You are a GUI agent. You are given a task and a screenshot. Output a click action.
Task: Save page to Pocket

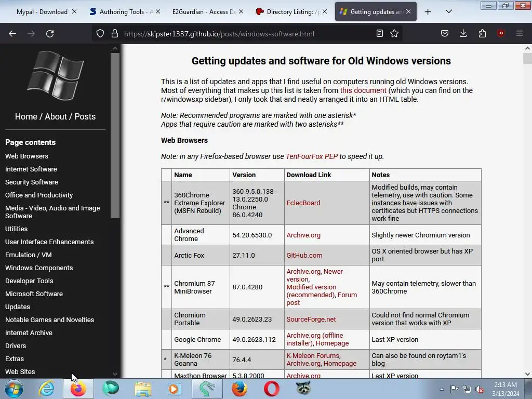coord(445,33)
